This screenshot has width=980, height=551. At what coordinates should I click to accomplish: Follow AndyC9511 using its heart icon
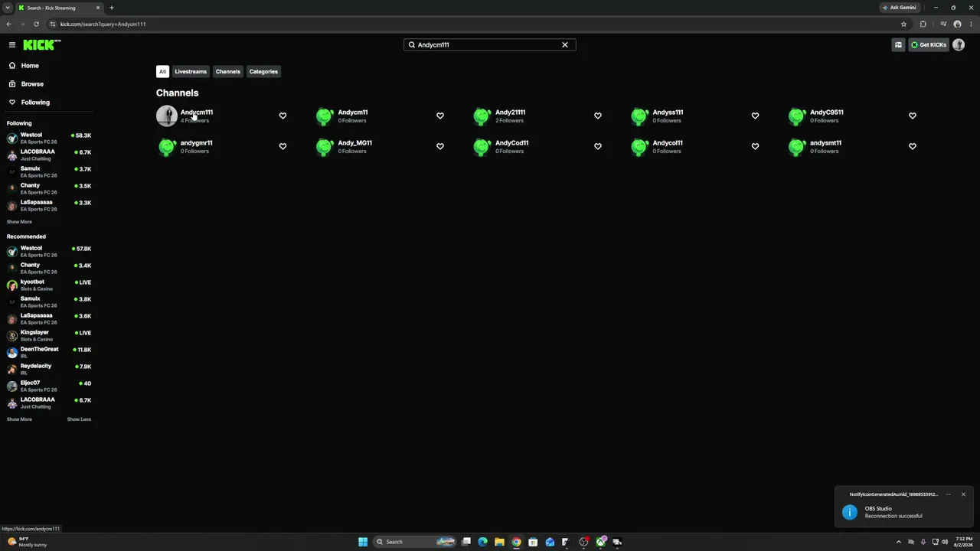coord(913,116)
